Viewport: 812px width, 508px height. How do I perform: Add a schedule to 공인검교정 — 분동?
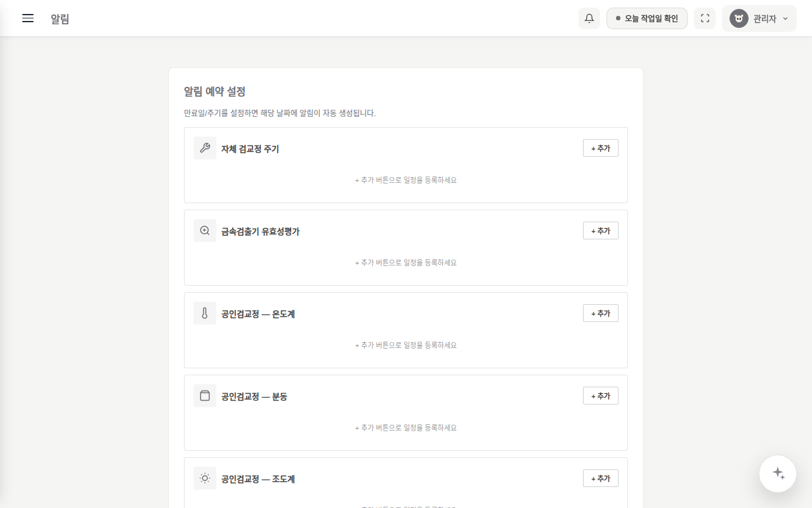601,396
